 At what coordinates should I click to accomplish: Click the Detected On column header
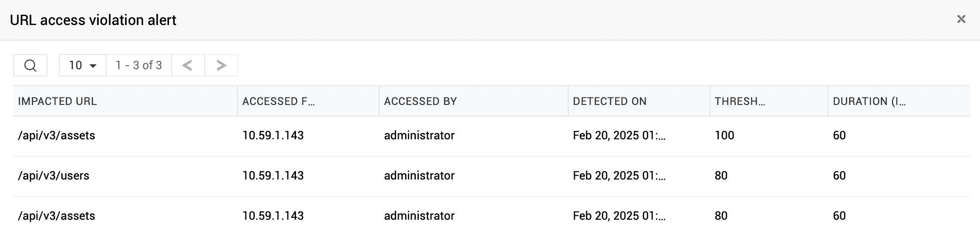609,101
